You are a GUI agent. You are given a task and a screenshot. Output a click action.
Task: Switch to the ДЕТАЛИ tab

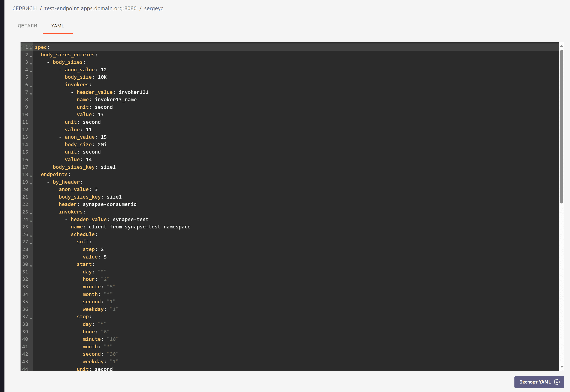click(27, 26)
